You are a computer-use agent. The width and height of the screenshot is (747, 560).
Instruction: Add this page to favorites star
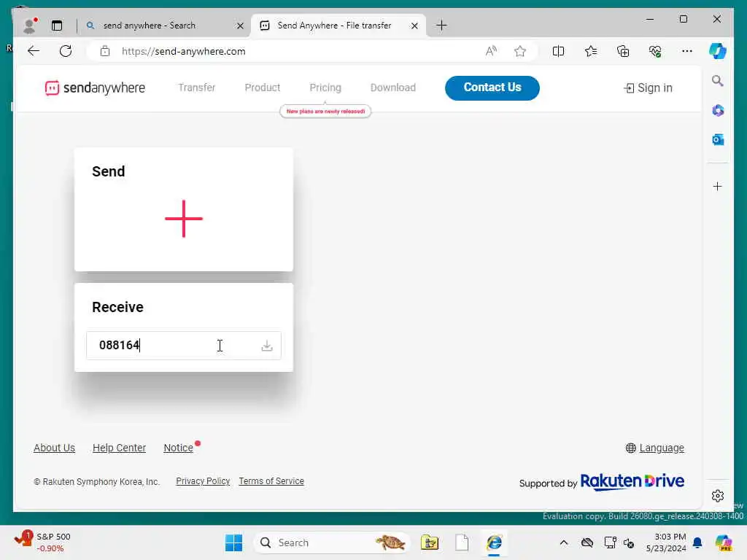(x=519, y=51)
